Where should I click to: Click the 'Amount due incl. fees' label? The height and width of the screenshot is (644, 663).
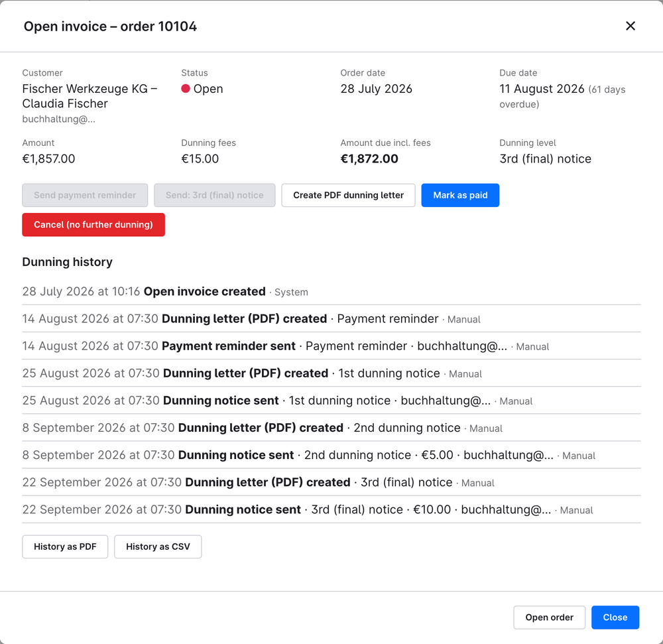[x=386, y=143]
